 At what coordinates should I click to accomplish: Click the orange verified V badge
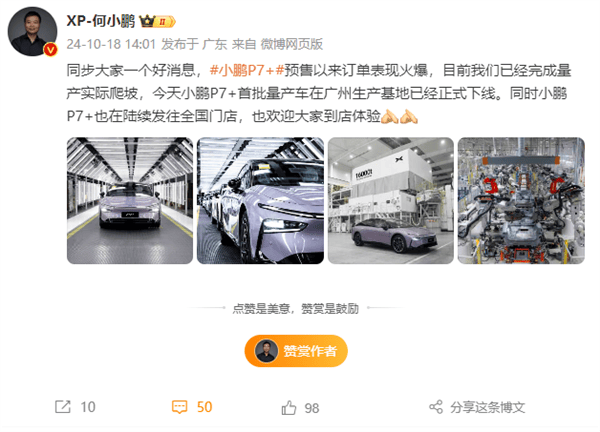click(x=51, y=50)
